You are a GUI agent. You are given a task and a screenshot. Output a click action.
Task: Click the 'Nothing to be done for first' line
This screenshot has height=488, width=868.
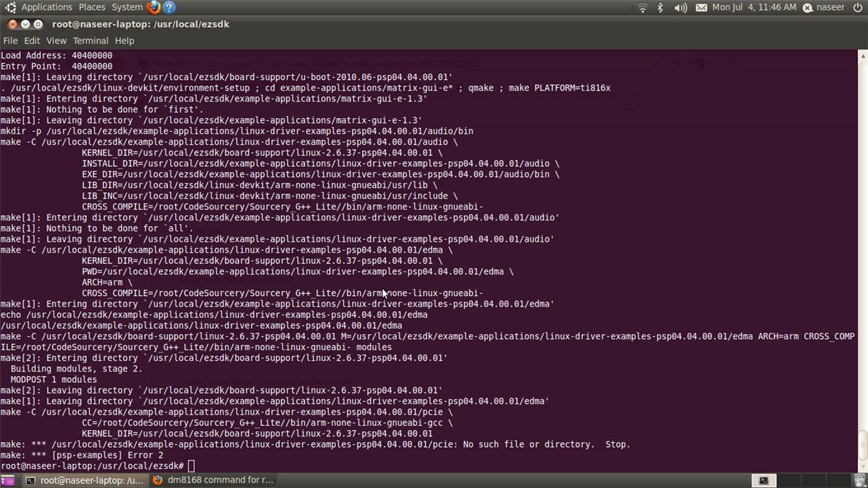pos(102,109)
